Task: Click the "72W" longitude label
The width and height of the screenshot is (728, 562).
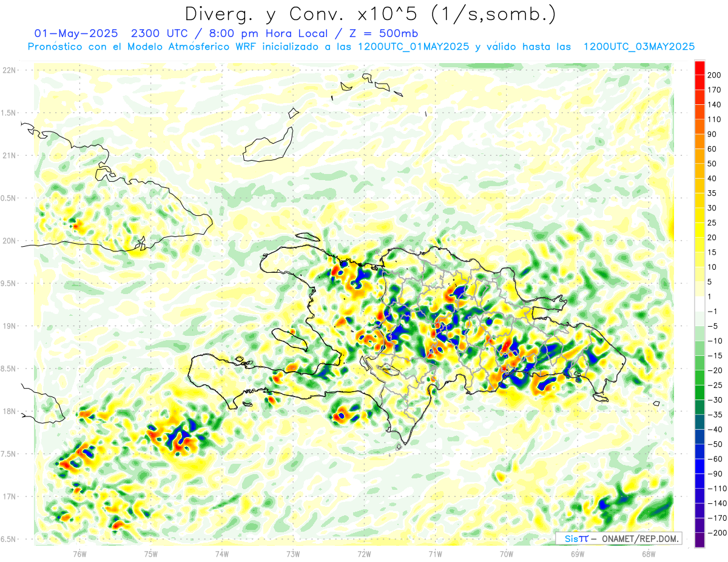Action: tap(364, 554)
